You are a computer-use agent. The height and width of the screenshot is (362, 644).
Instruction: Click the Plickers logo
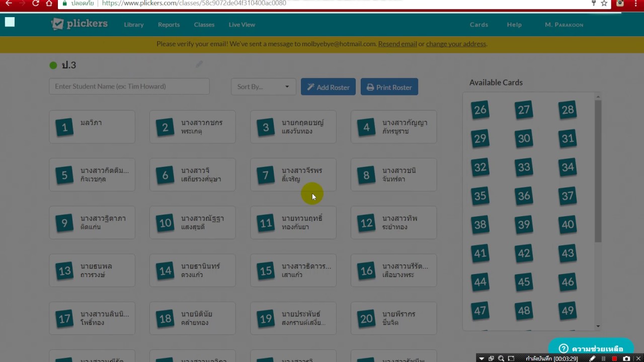(79, 24)
